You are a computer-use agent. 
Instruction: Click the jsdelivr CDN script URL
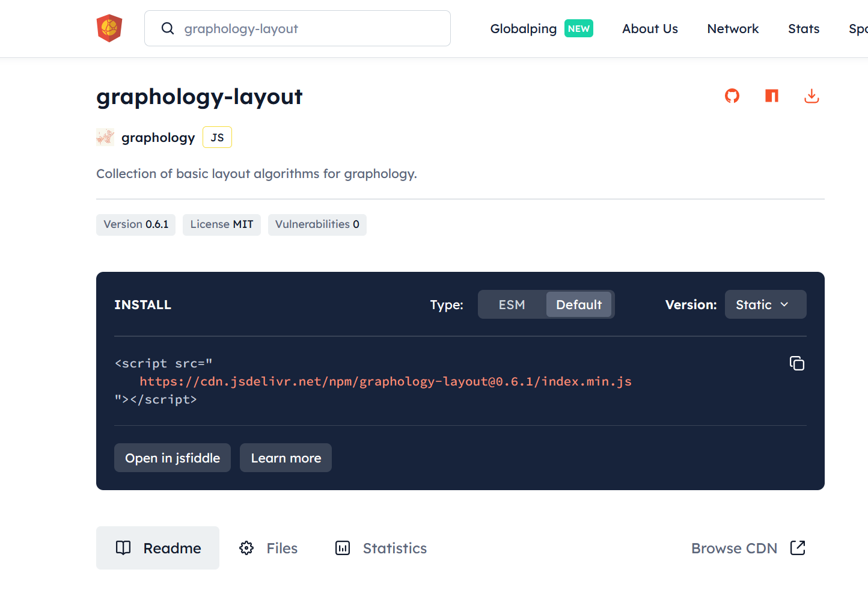click(385, 381)
